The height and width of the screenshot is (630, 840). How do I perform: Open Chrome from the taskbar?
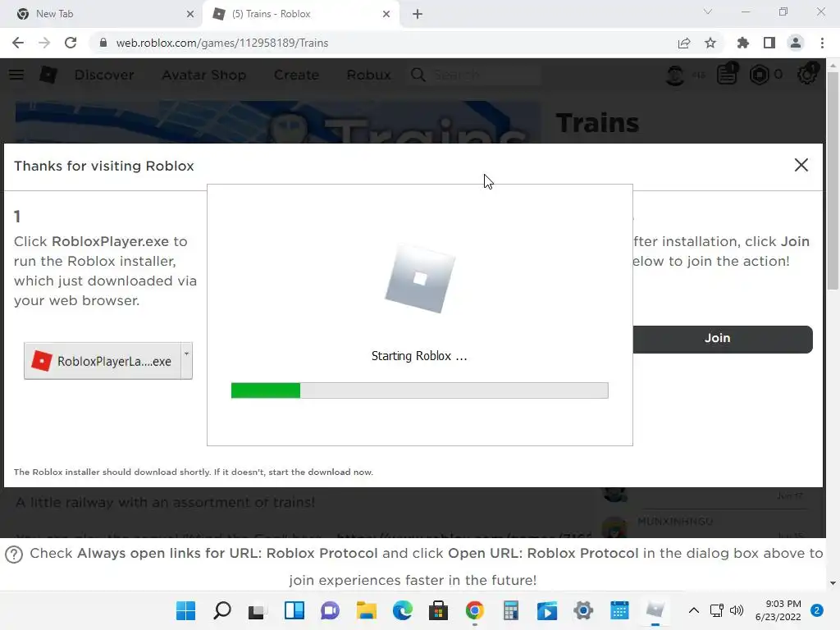pos(475,610)
